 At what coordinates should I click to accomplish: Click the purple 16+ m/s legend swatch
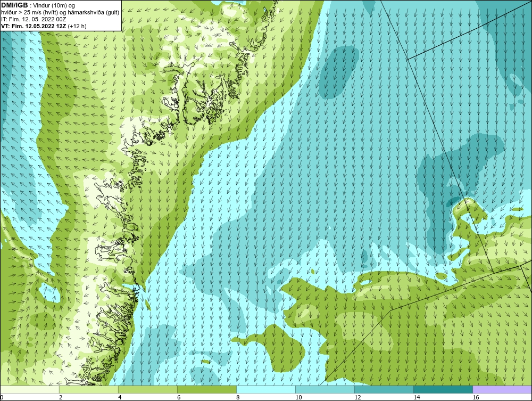502,389
